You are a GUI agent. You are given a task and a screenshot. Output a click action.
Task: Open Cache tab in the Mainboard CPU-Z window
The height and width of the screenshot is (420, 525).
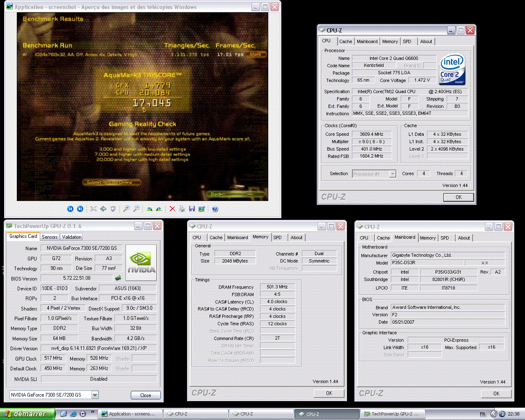pyautogui.click(x=383, y=238)
